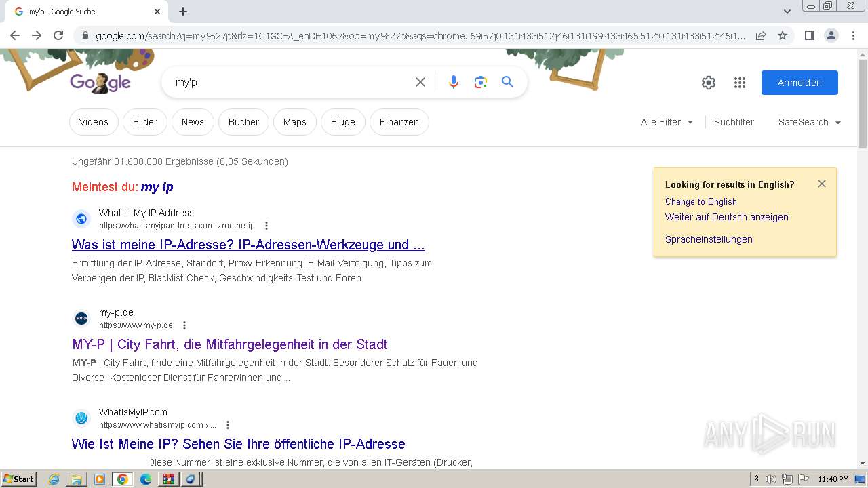Switch to Videos results
Image resolution: width=868 pixels, height=488 pixels.
click(x=94, y=122)
